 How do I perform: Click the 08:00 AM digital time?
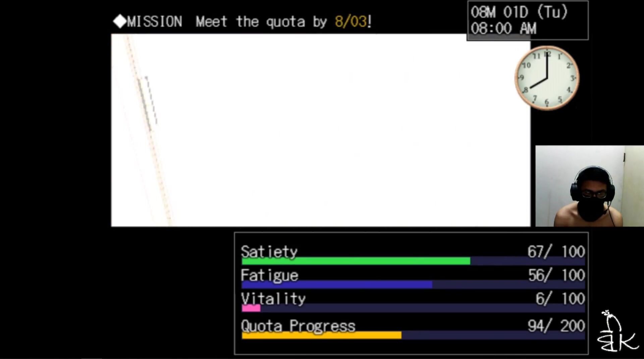coord(503,28)
